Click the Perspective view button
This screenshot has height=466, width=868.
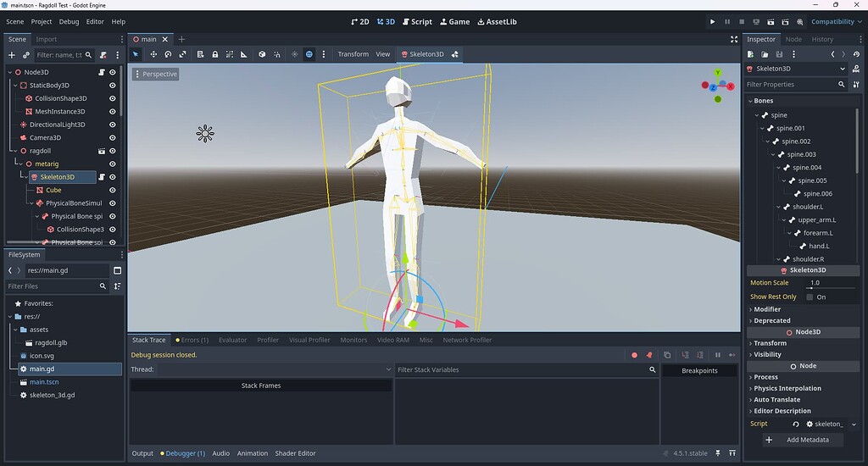[x=156, y=75]
